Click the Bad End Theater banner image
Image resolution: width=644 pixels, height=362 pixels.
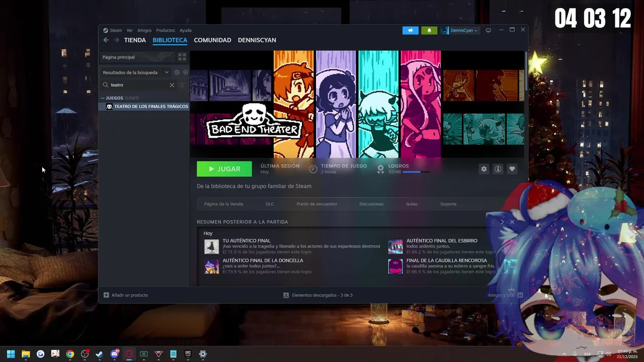(x=357, y=104)
